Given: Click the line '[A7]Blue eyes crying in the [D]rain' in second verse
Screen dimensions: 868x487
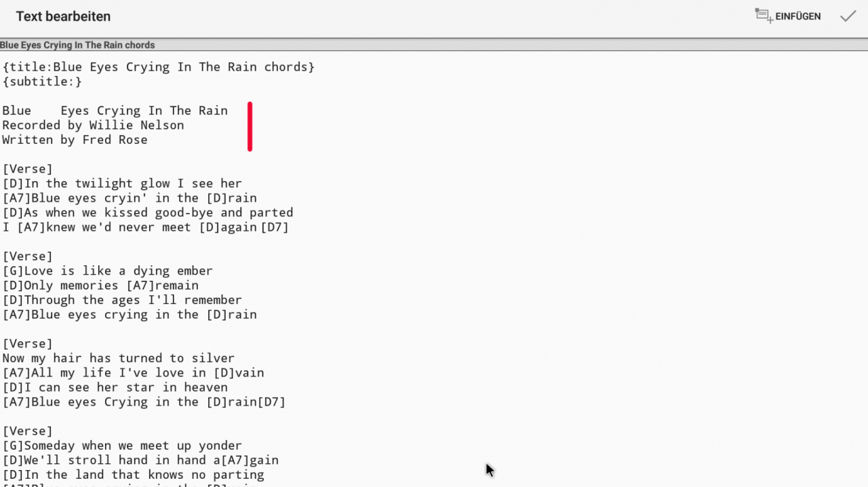Looking at the screenshot, I should point(130,315).
